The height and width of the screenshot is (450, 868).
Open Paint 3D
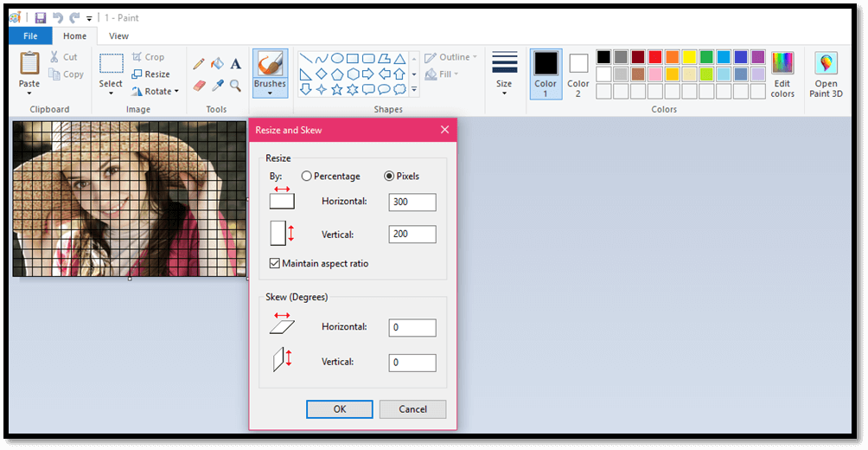click(826, 74)
